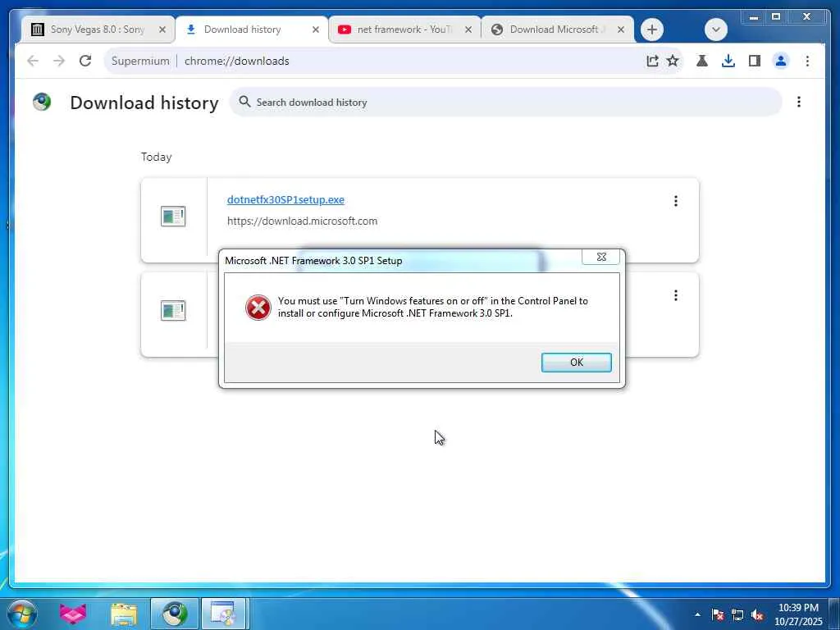
Task: Click the https://download.microsoft.com source text
Action: pos(302,221)
